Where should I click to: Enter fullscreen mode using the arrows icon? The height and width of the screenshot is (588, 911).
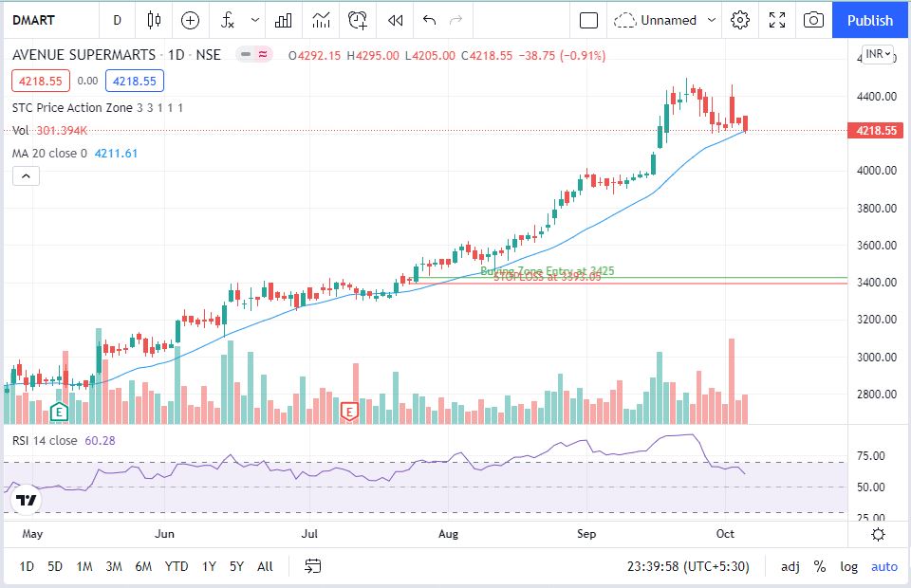pos(777,20)
